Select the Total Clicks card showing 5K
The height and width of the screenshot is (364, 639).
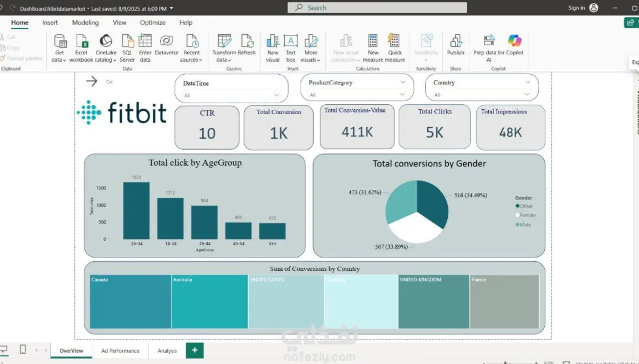434,127
